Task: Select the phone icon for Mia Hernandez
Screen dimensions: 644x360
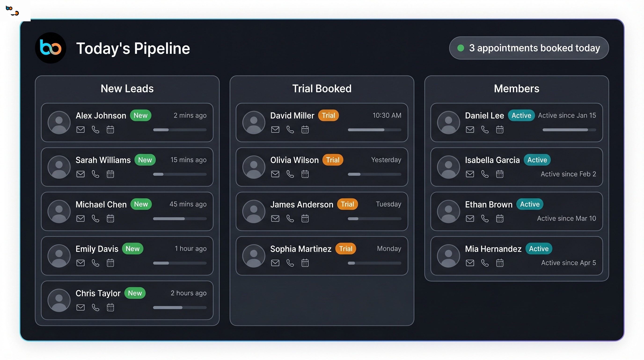Action: (x=485, y=263)
